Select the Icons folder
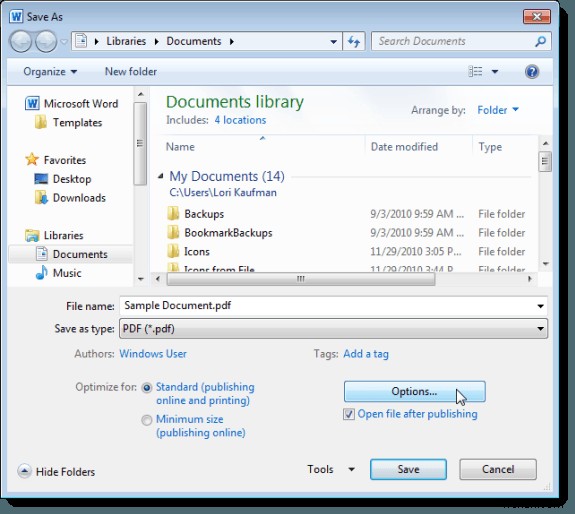This screenshot has height=514, width=575. pyautogui.click(x=188, y=252)
